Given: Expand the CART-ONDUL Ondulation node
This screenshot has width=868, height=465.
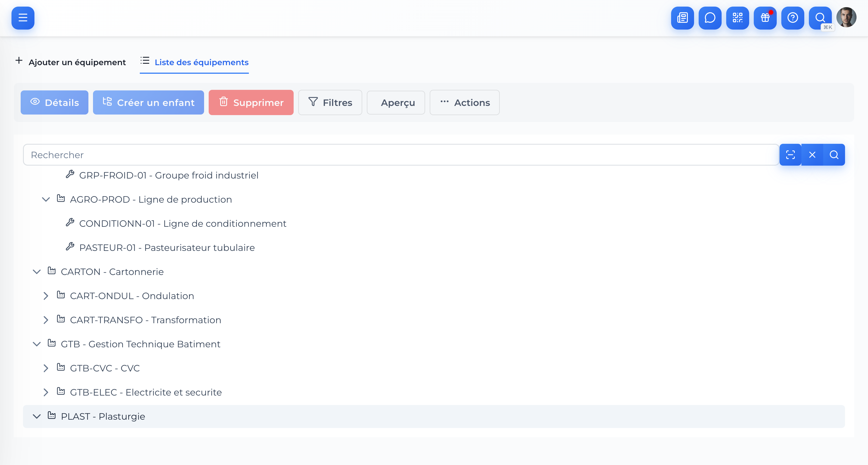Looking at the screenshot, I should 46,296.
